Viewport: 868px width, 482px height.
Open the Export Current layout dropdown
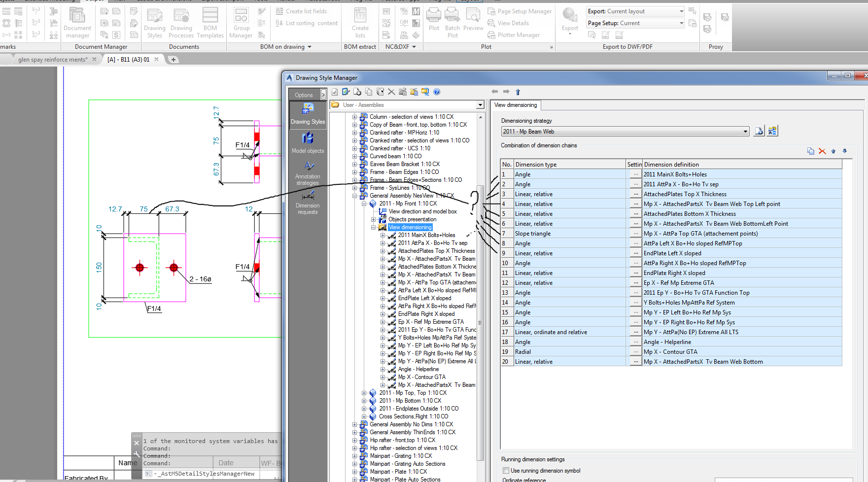coord(680,11)
